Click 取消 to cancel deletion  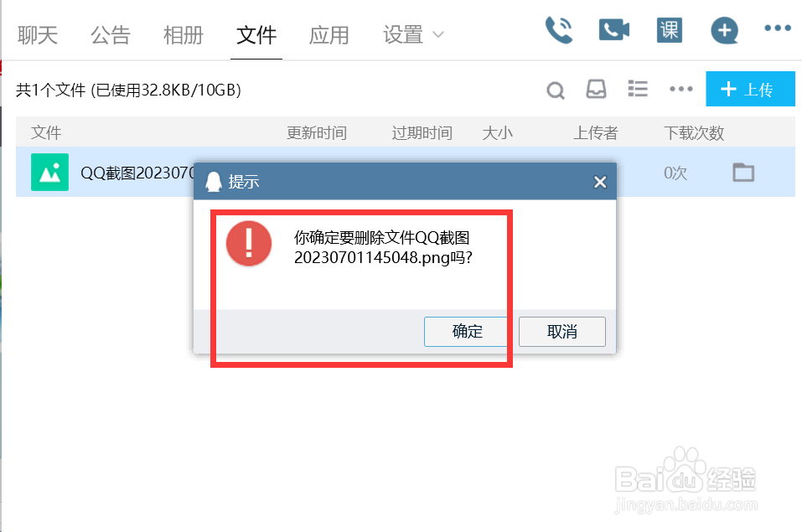(x=562, y=332)
